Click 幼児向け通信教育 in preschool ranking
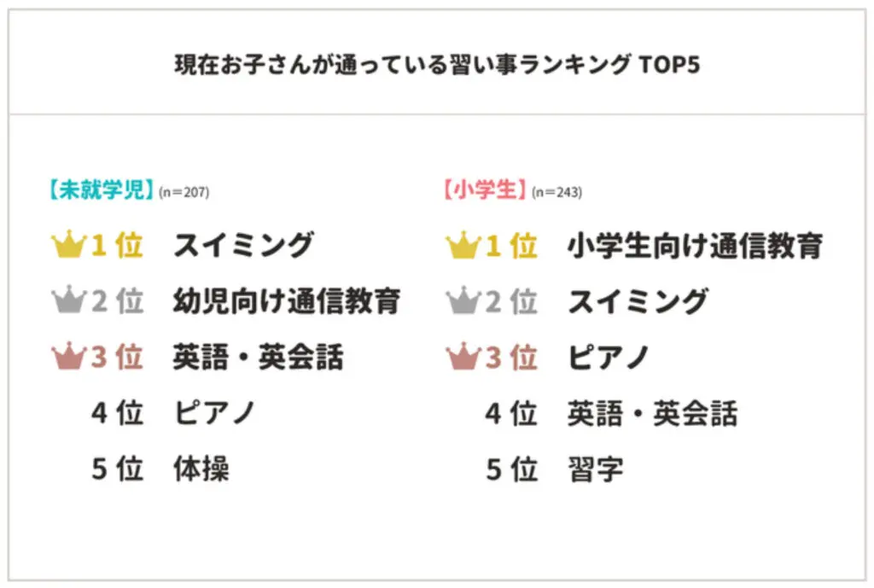Viewport: 874px width, 588px height. (287, 301)
